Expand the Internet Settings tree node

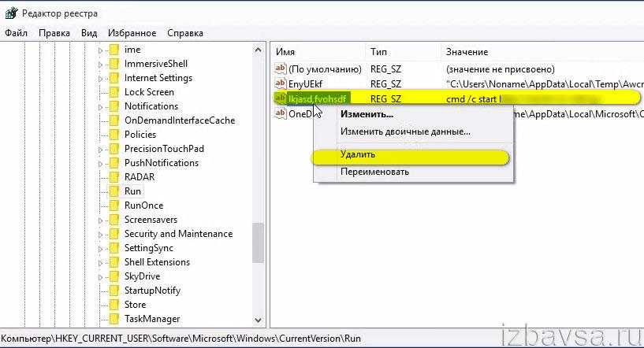[101, 78]
